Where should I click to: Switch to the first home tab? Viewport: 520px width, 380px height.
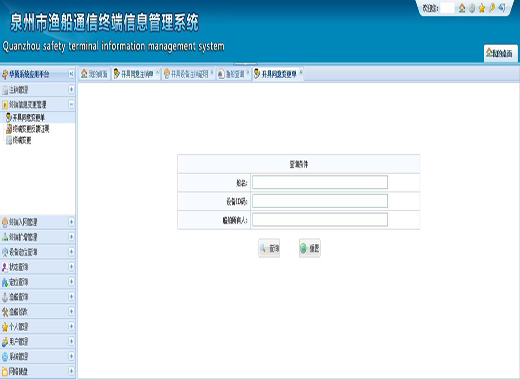[x=95, y=74]
